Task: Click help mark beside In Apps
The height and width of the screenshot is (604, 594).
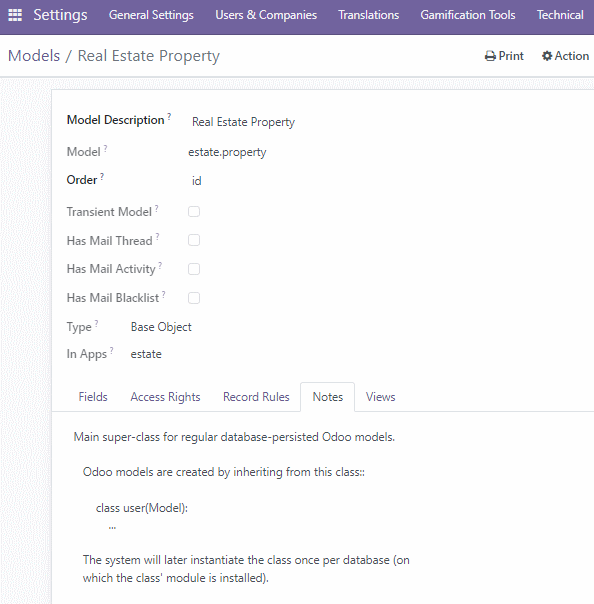Action: (111, 350)
